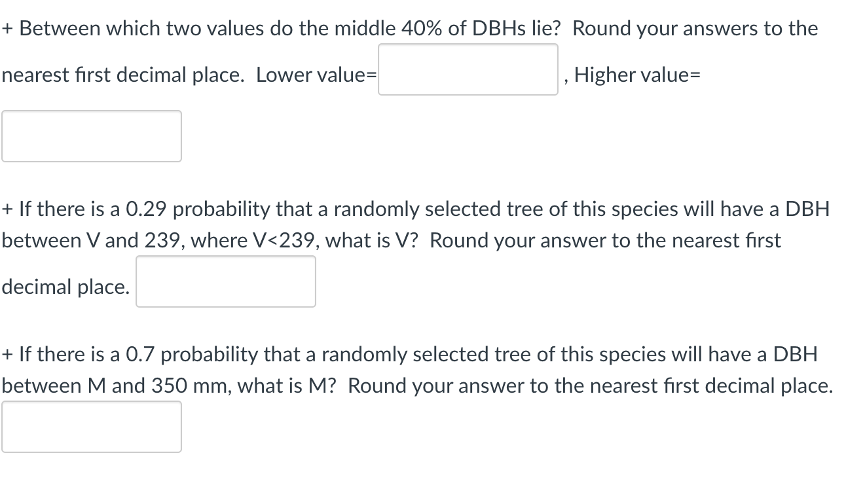Viewport: 846px width, 504px height.
Task: Click the text Higher value=
Action: point(637,75)
